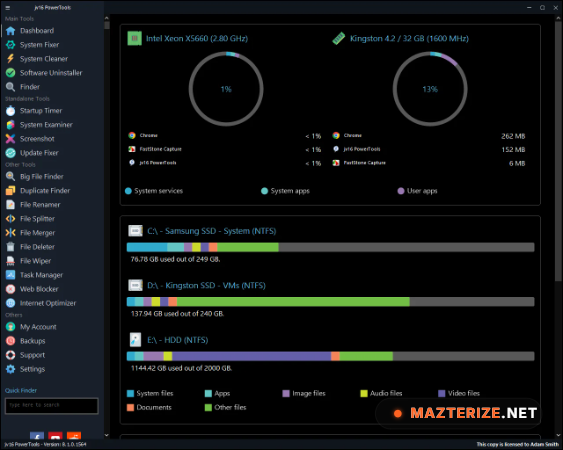Screen dimensions: 563x450
Task: Open the Finder magnifier icon
Action: pyautogui.click(x=10, y=87)
